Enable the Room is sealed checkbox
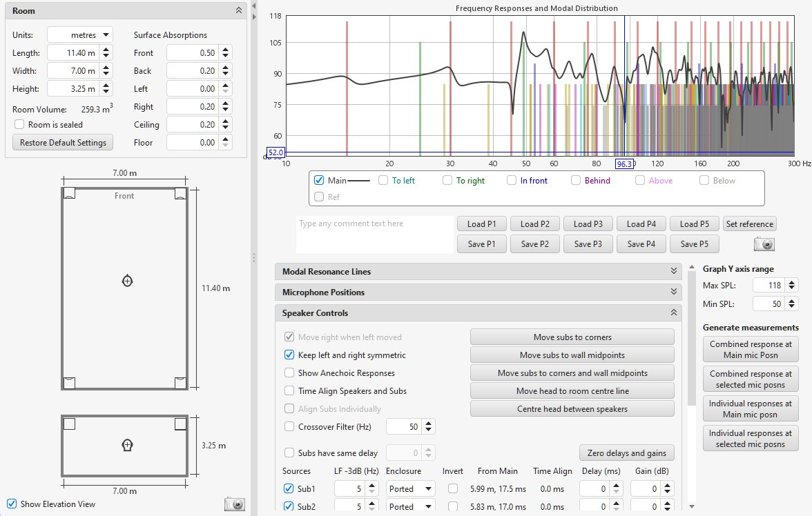812x516 pixels. click(x=19, y=125)
